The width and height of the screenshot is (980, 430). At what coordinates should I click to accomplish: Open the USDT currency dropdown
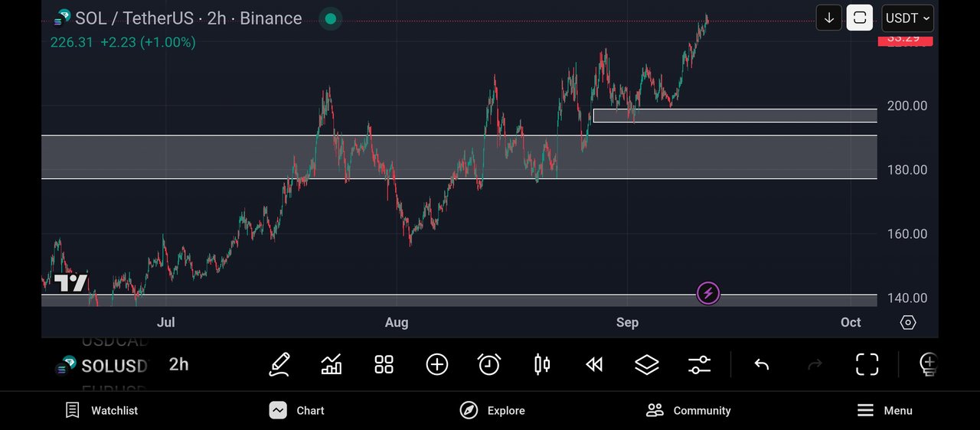pyautogui.click(x=908, y=18)
